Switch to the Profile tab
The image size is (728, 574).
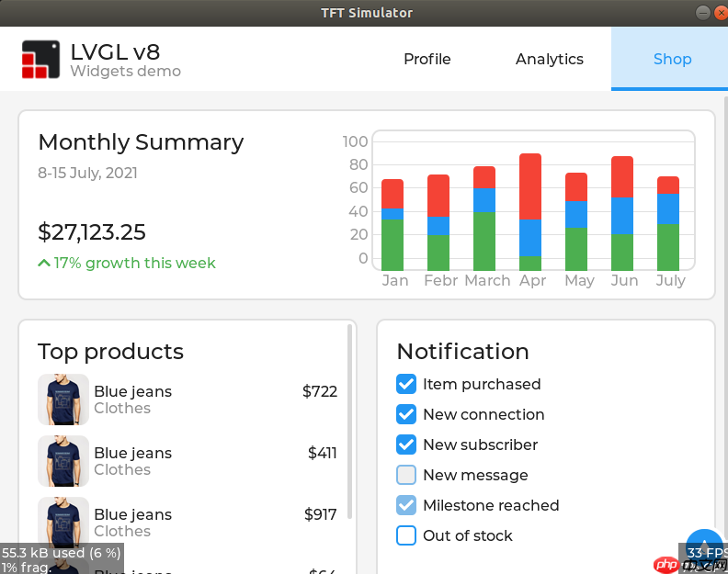coord(427,59)
